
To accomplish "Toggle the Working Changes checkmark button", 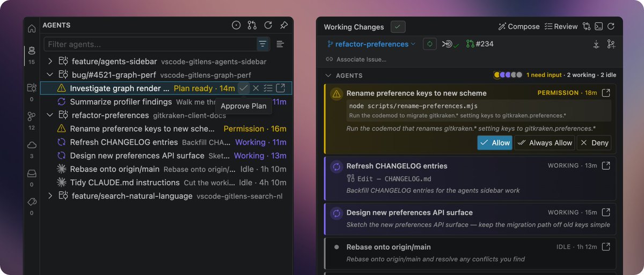I will (x=398, y=26).
